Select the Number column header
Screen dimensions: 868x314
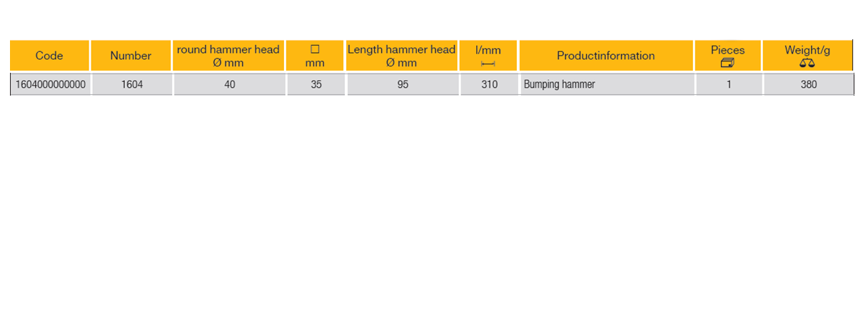(x=131, y=56)
